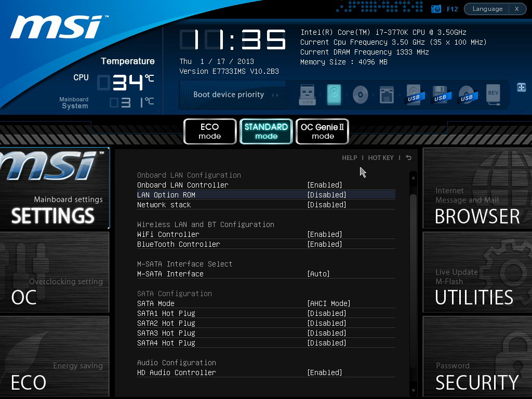
Task: Open the SECURITY Password panel
Action: [477, 356]
